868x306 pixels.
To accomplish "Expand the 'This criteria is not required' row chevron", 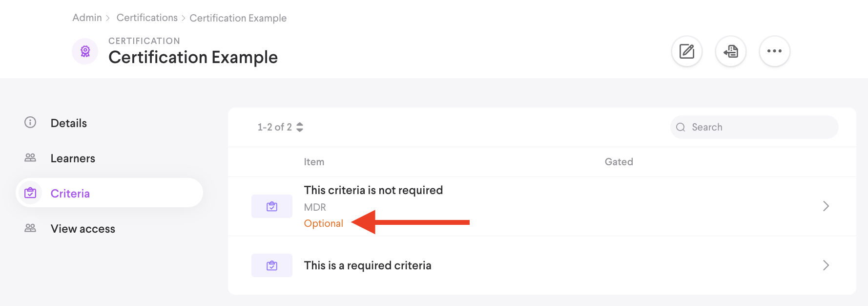I will click(x=826, y=206).
